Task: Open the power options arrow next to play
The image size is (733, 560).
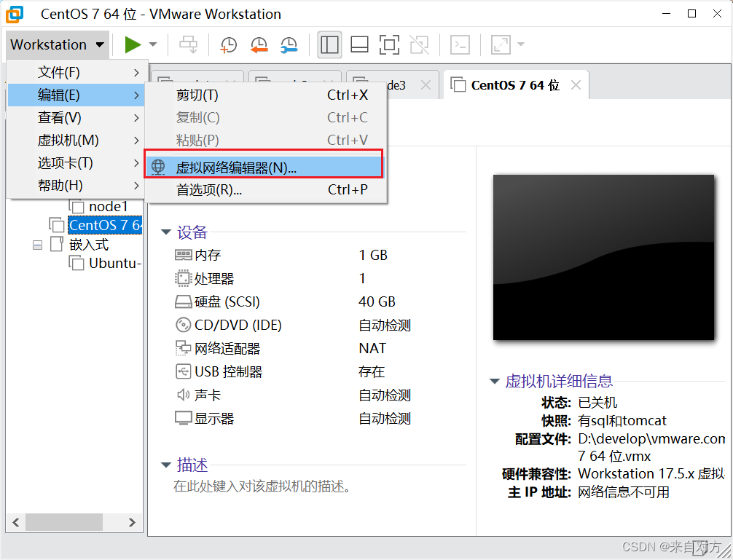Action: click(x=153, y=45)
